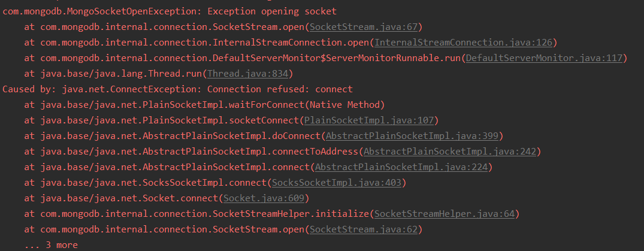Go to AbstractPlainSocketImpl.java:242 link
Screen dimensions: 644x251
pyautogui.click(x=450, y=152)
